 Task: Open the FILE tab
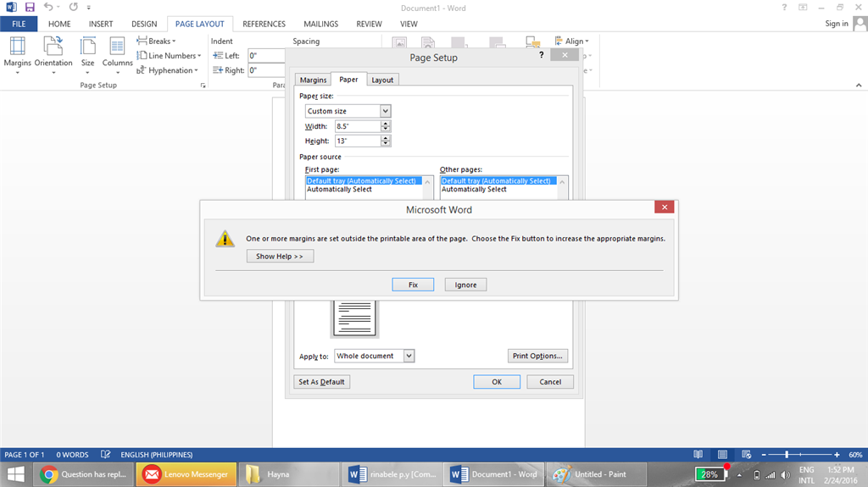coord(19,24)
